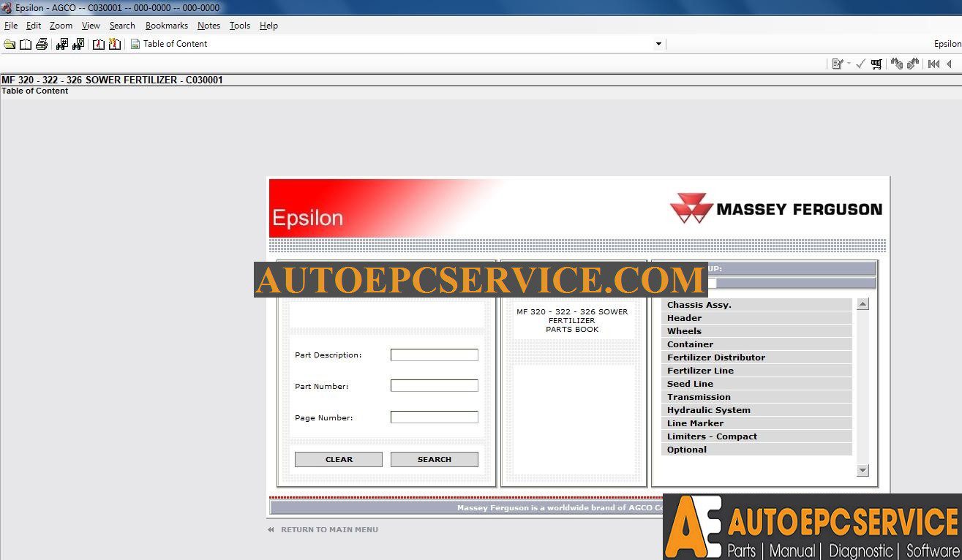Open the Tools menu
The width and height of the screenshot is (962, 560).
click(x=240, y=26)
